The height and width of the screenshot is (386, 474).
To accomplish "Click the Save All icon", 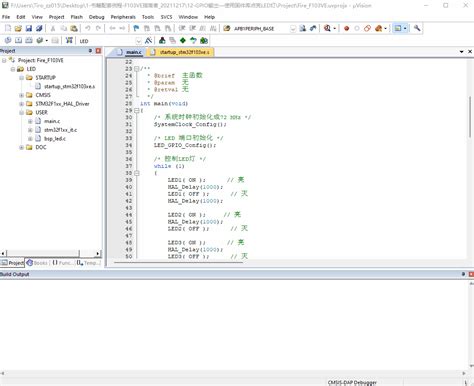I will click(x=39, y=28).
